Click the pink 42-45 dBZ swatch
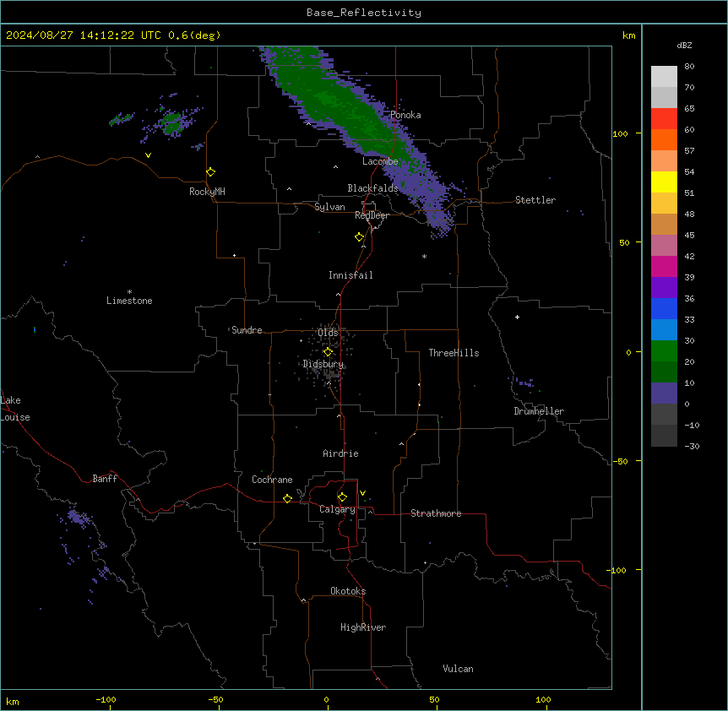The width and height of the screenshot is (728, 711). [x=664, y=246]
